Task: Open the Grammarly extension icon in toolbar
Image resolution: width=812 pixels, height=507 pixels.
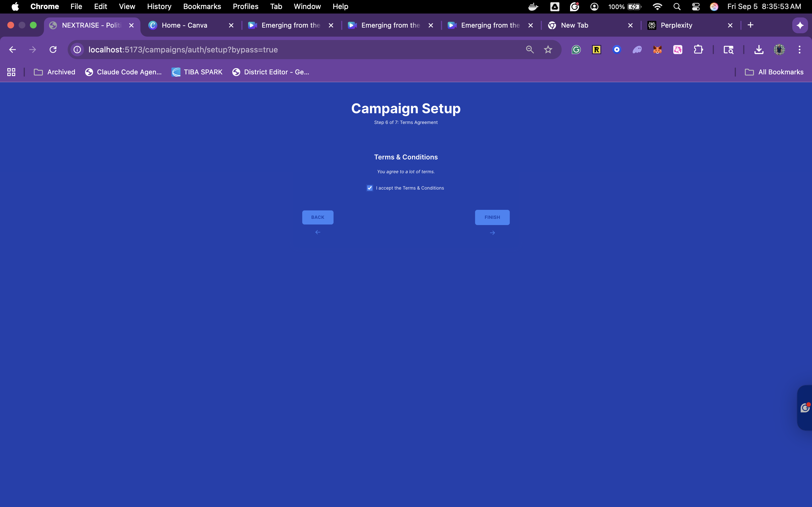Action: click(576, 50)
